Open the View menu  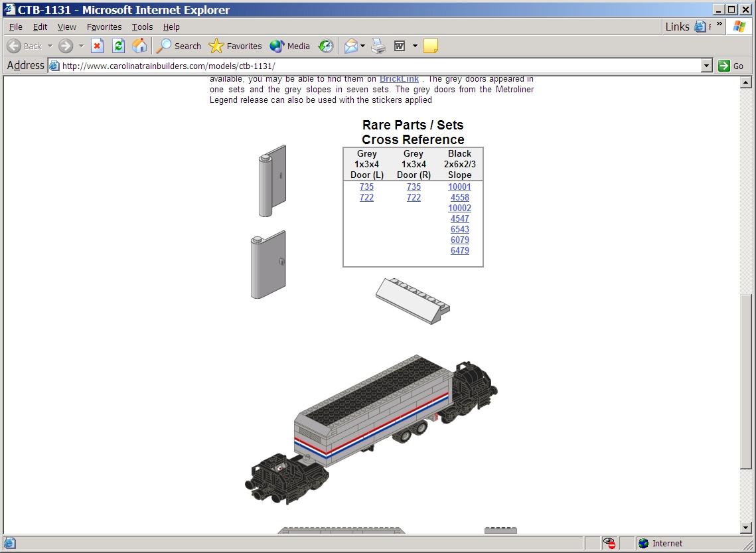click(x=66, y=27)
